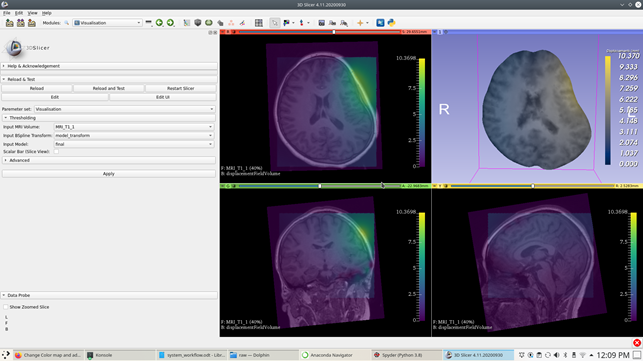This screenshot has height=361, width=643.
Task: Click the Reload and Test button
Action: click(109, 88)
